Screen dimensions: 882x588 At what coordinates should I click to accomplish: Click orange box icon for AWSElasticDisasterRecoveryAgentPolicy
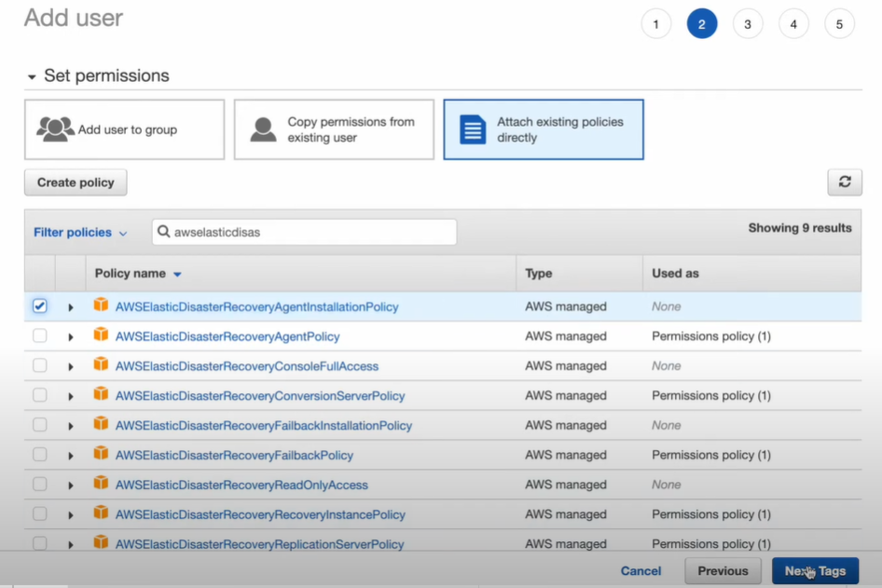pos(101,335)
